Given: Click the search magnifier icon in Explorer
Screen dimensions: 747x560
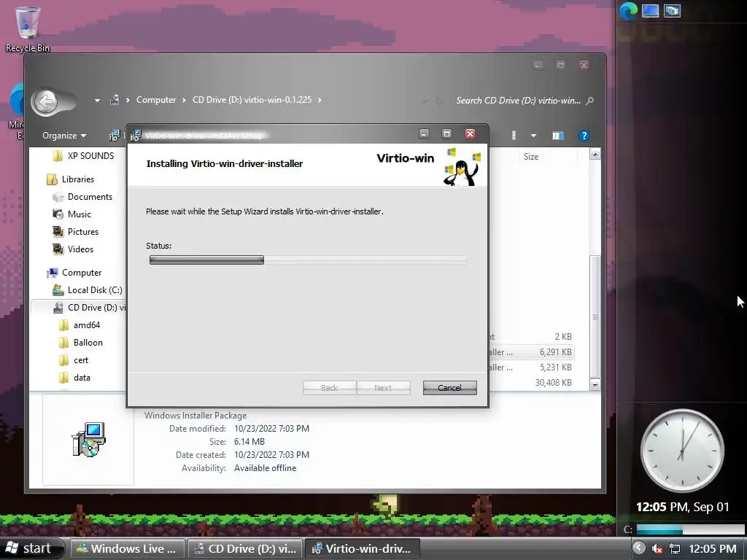Looking at the screenshot, I should point(589,101).
